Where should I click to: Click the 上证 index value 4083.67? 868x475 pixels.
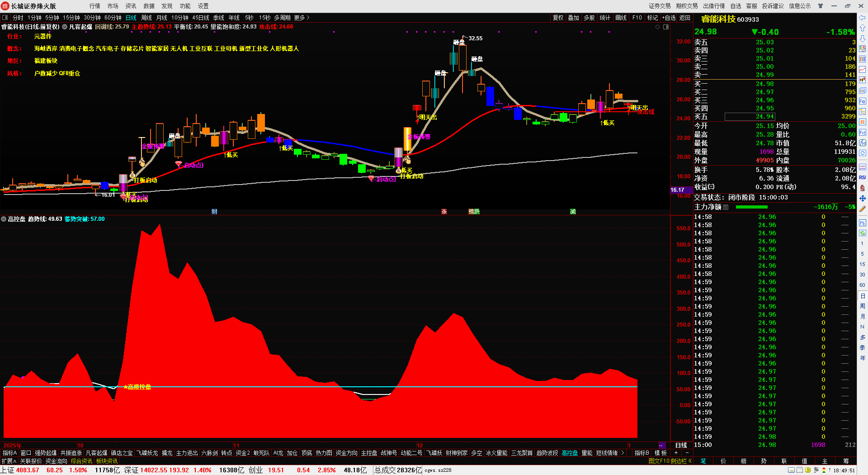(x=28, y=470)
